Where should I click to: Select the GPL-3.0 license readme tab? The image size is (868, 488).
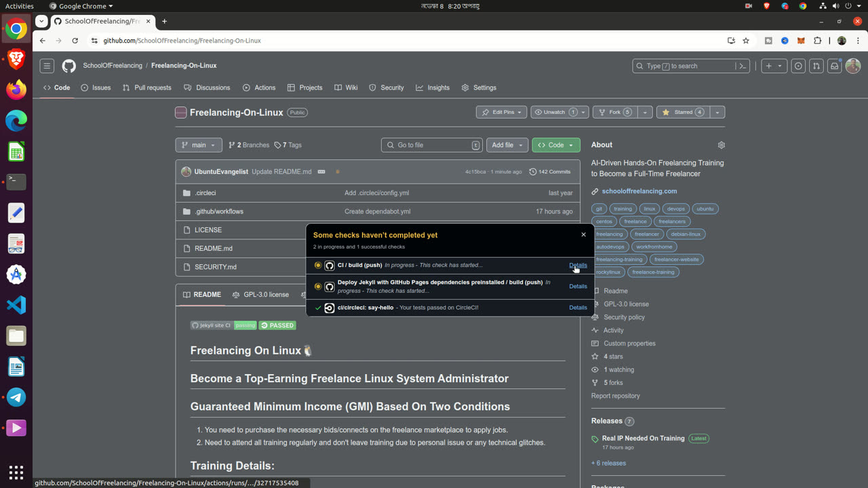tap(260, 295)
